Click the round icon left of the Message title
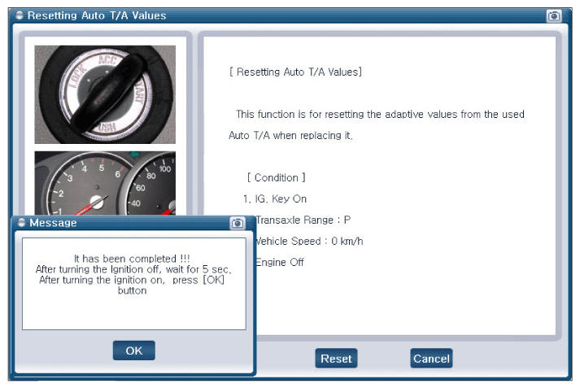 [22, 222]
